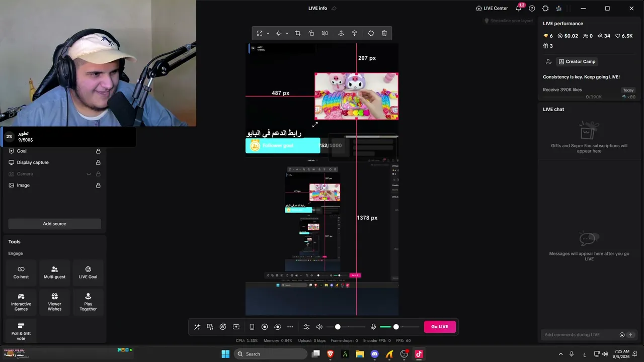The width and height of the screenshot is (644, 362).
Task: Click the replay capture icon
Action: point(277,327)
